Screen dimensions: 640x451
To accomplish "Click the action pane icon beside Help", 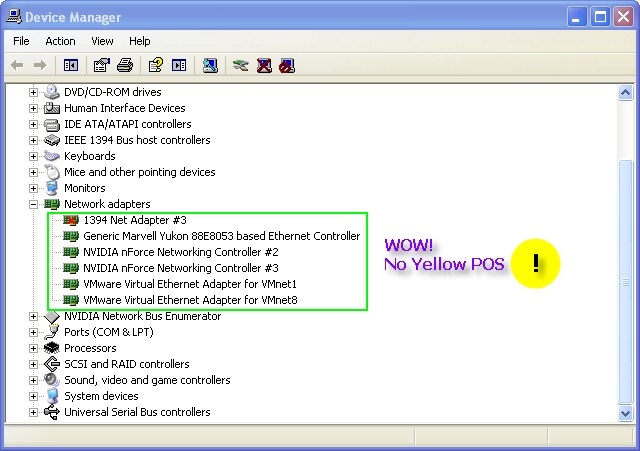I will 179,65.
